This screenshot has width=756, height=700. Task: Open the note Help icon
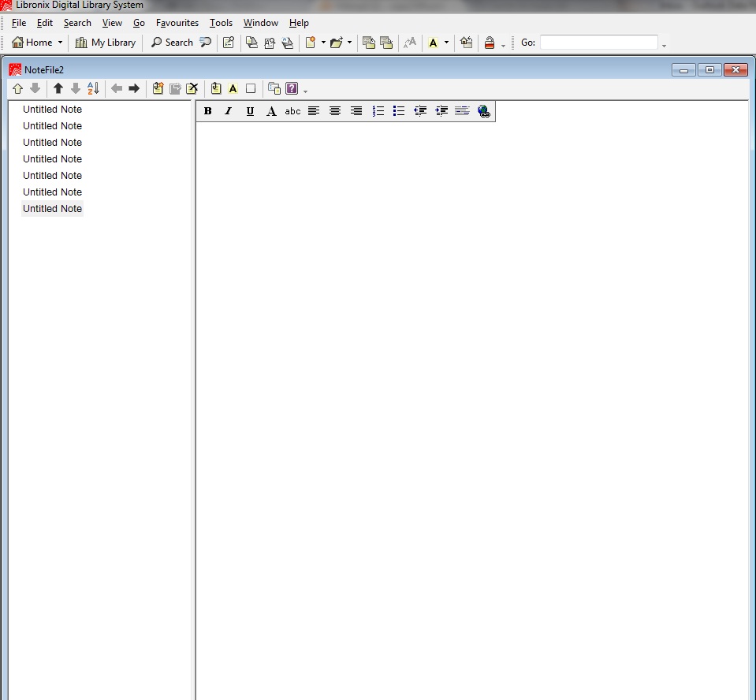point(291,88)
